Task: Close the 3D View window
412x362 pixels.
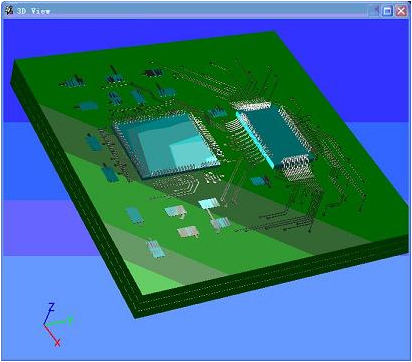Action: tap(401, 11)
